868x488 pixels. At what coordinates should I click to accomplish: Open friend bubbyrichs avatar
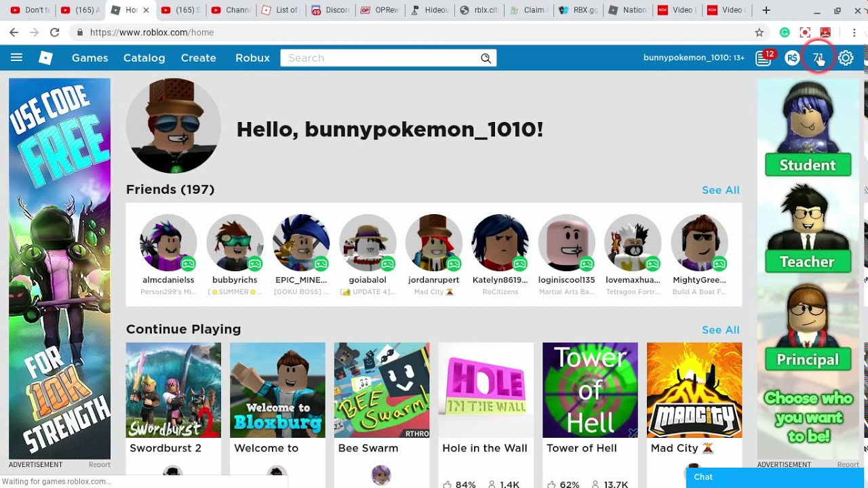(235, 243)
